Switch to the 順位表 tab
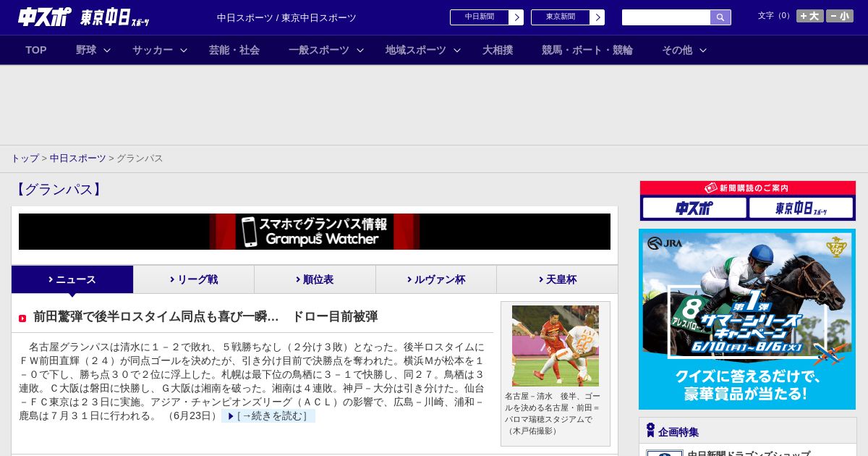 (x=315, y=279)
